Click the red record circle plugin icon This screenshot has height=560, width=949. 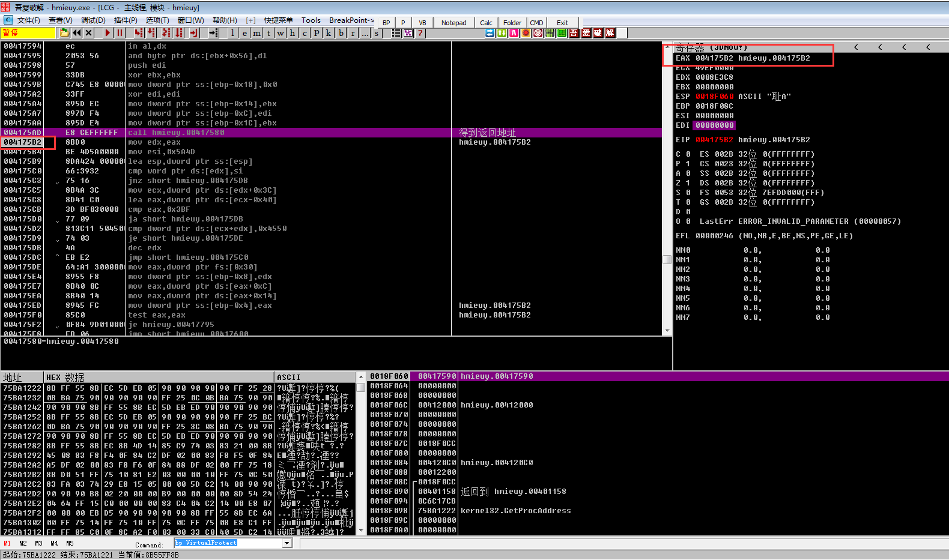(x=526, y=33)
